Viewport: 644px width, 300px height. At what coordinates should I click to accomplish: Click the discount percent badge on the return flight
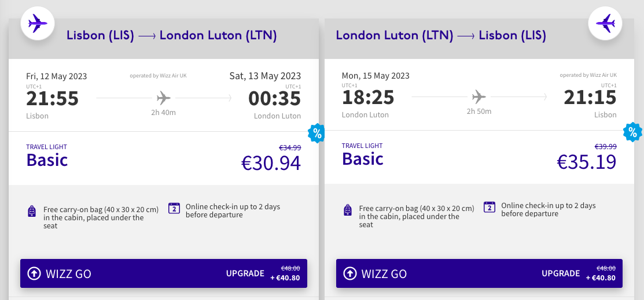pos(632,132)
